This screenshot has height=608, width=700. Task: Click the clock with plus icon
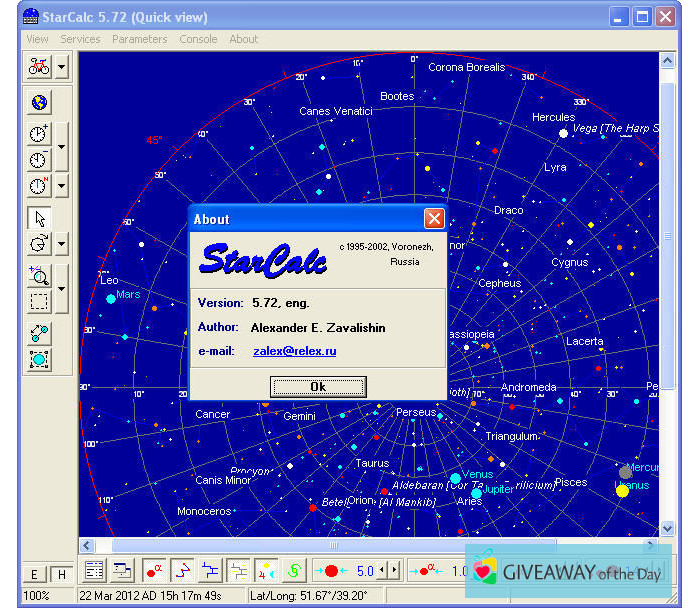point(38,134)
